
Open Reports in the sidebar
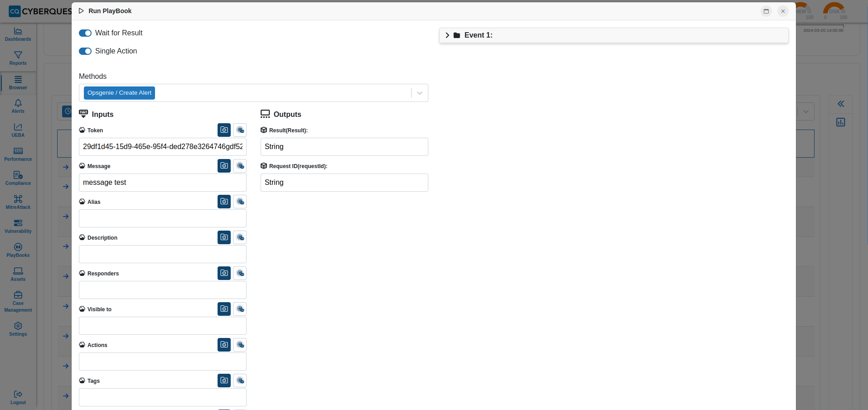click(18, 58)
